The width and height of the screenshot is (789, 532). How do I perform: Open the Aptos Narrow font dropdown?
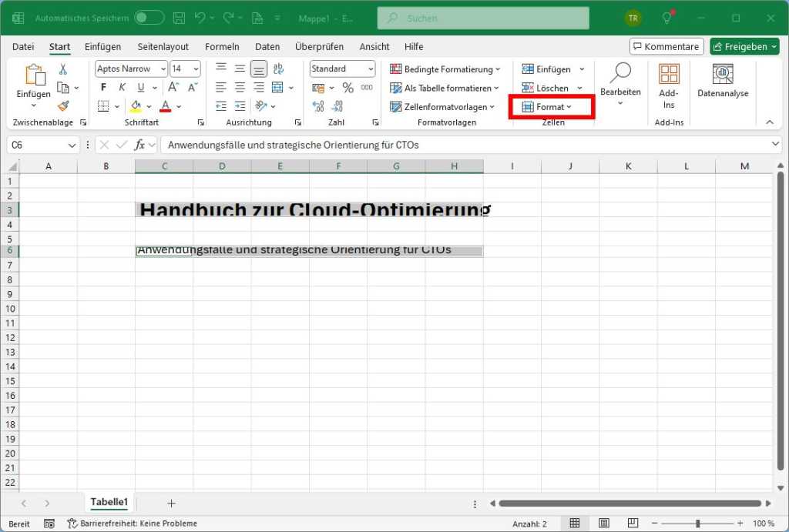(x=163, y=69)
